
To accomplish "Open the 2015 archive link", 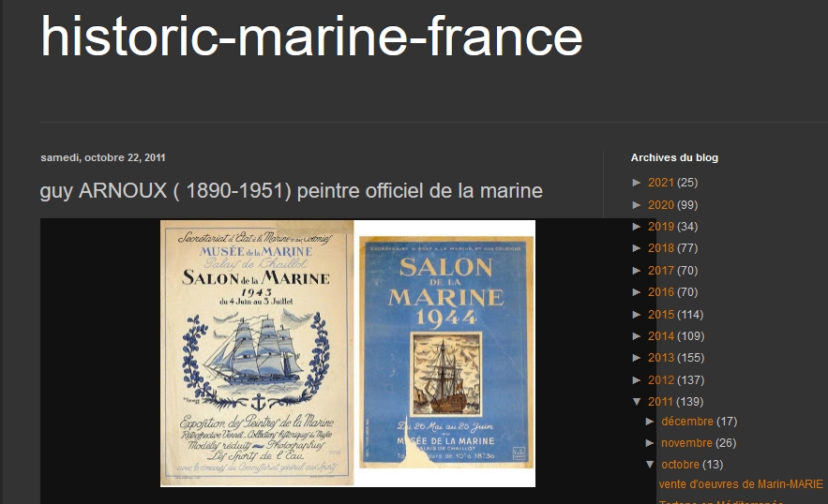I will (660, 315).
